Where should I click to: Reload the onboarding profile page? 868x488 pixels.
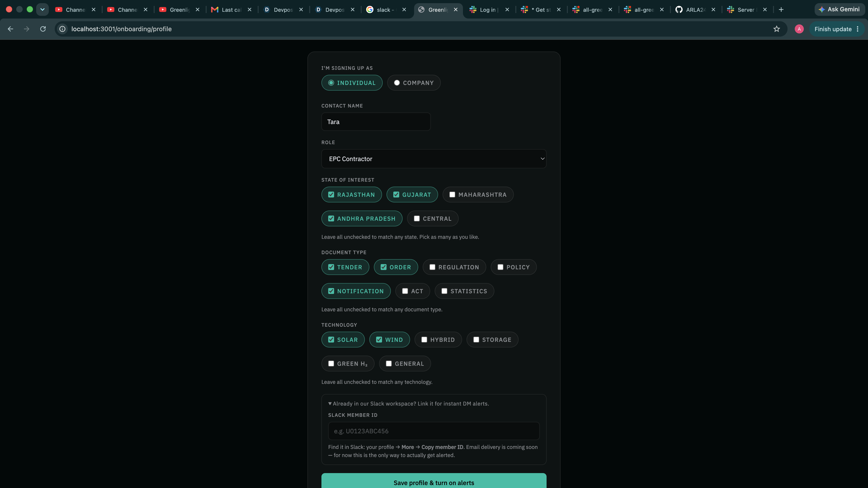(x=43, y=29)
